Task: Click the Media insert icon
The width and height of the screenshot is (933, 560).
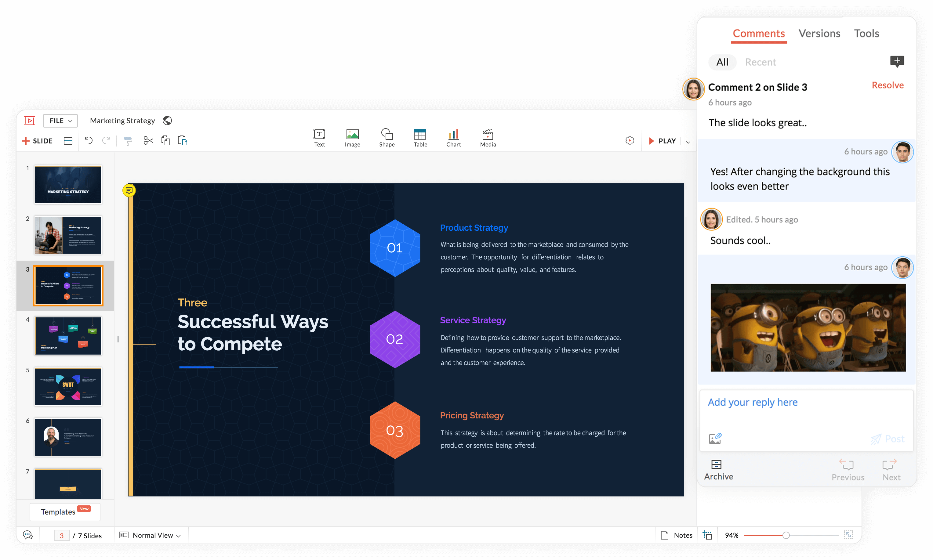Action: (x=488, y=138)
